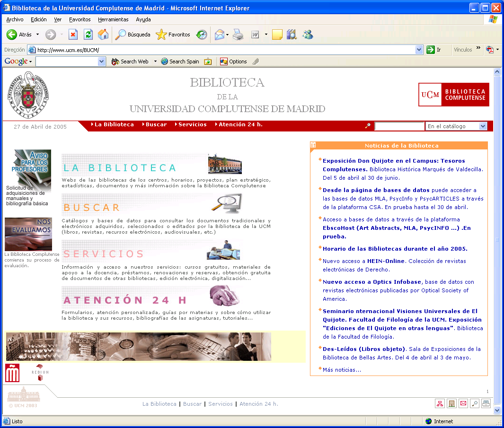Stop loading with the red X icon
This screenshot has width=504, height=428.
(x=73, y=35)
